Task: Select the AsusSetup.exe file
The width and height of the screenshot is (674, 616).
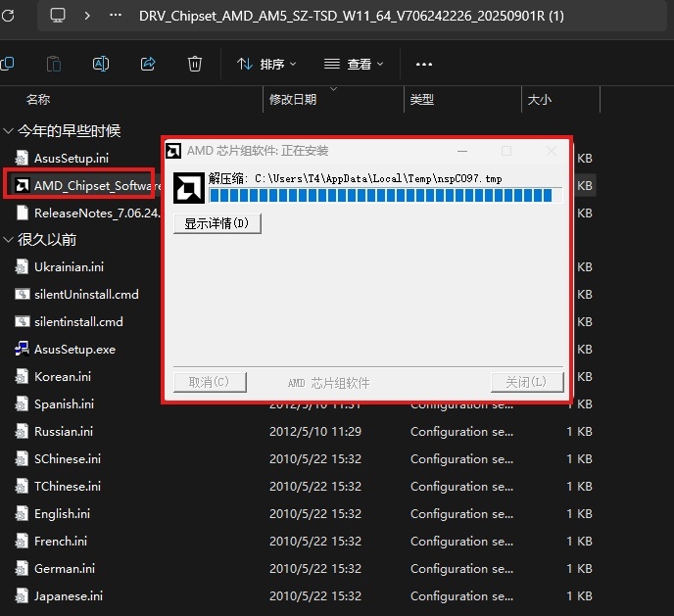Action: tap(74, 350)
